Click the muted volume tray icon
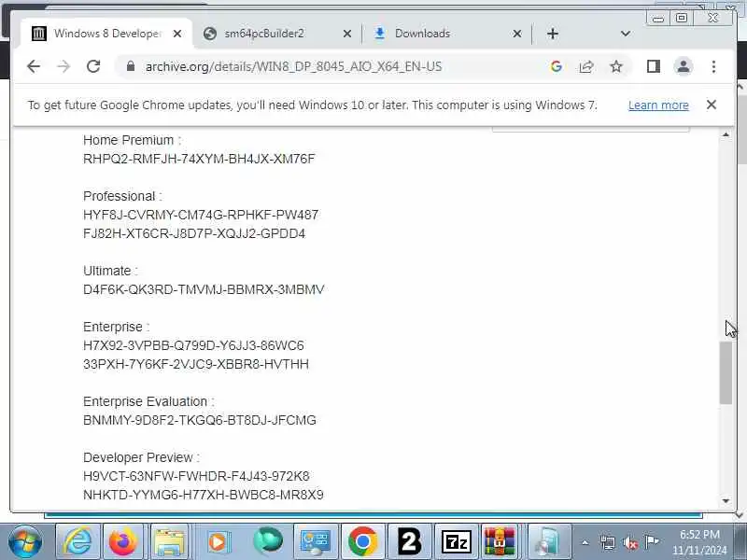Viewport: 747px width, 560px height. [629, 542]
